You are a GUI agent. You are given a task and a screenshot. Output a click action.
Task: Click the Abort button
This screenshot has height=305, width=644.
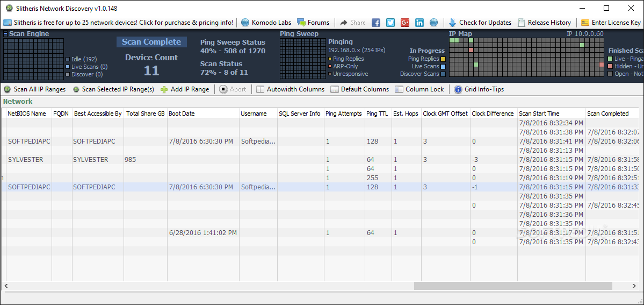(233, 89)
